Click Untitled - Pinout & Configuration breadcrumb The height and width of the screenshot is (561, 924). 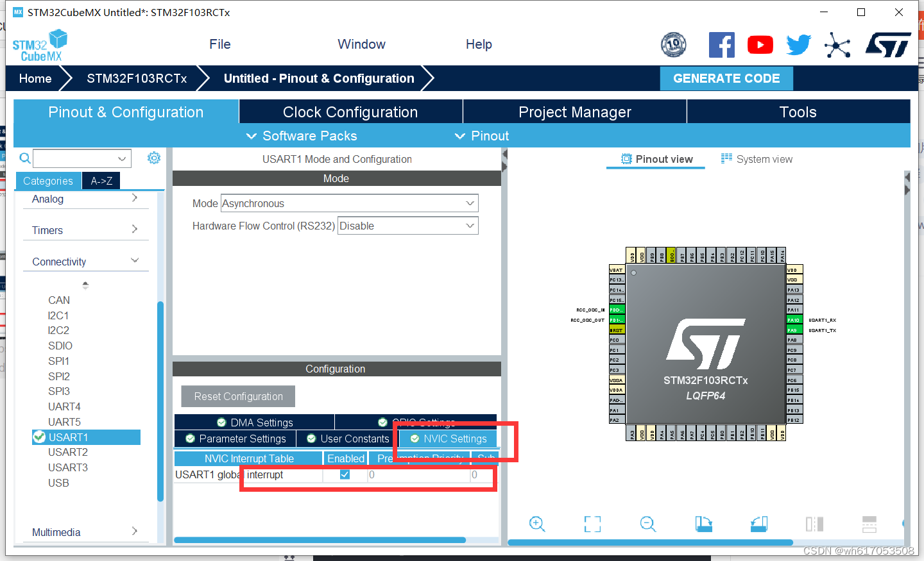319,78
